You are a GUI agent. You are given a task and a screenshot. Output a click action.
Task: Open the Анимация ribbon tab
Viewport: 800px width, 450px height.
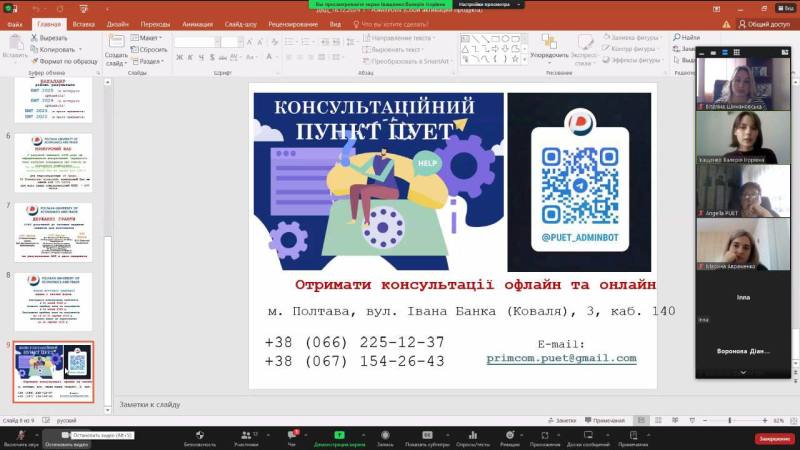pyautogui.click(x=197, y=23)
